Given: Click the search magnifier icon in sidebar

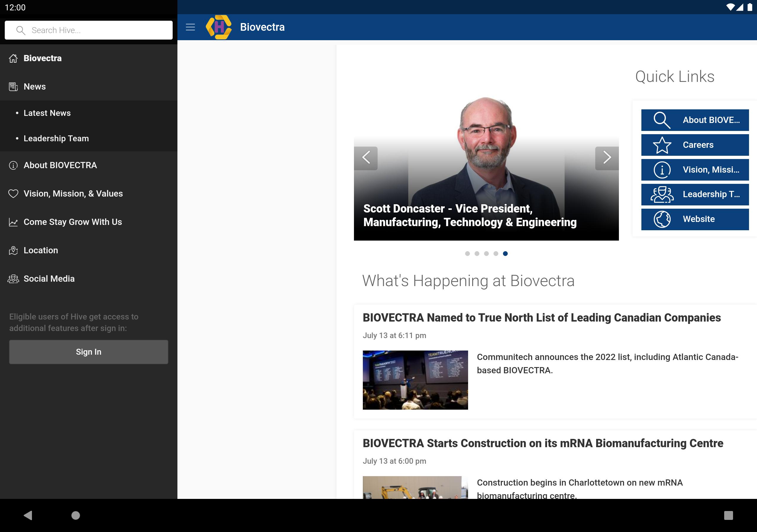Looking at the screenshot, I should pos(20,30).
